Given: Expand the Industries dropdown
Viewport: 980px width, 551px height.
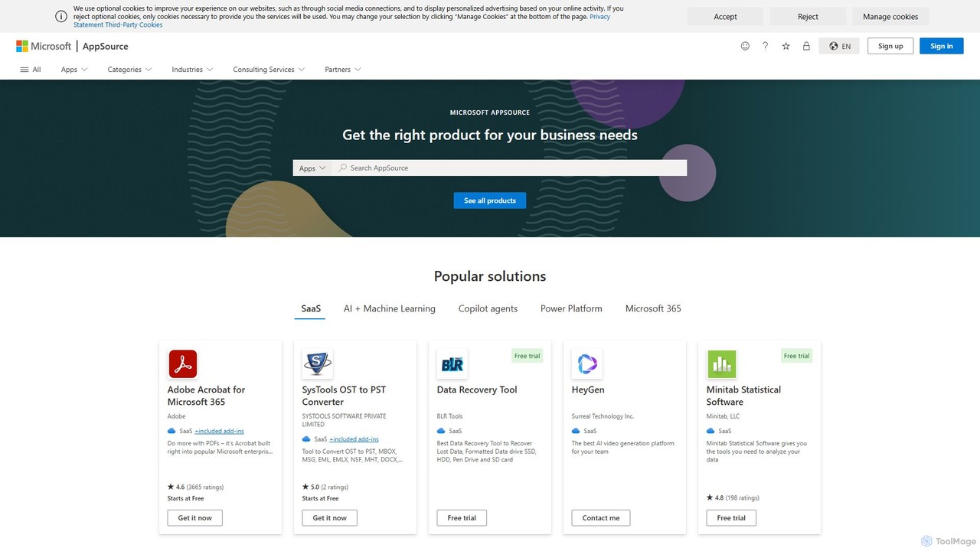Looking at the screenshot, I should tap(192, 70).
